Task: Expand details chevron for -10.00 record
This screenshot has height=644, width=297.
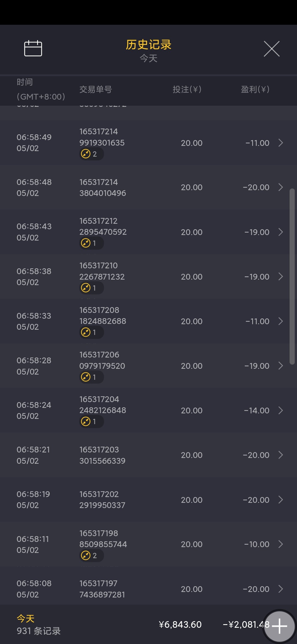Action: 280,544
